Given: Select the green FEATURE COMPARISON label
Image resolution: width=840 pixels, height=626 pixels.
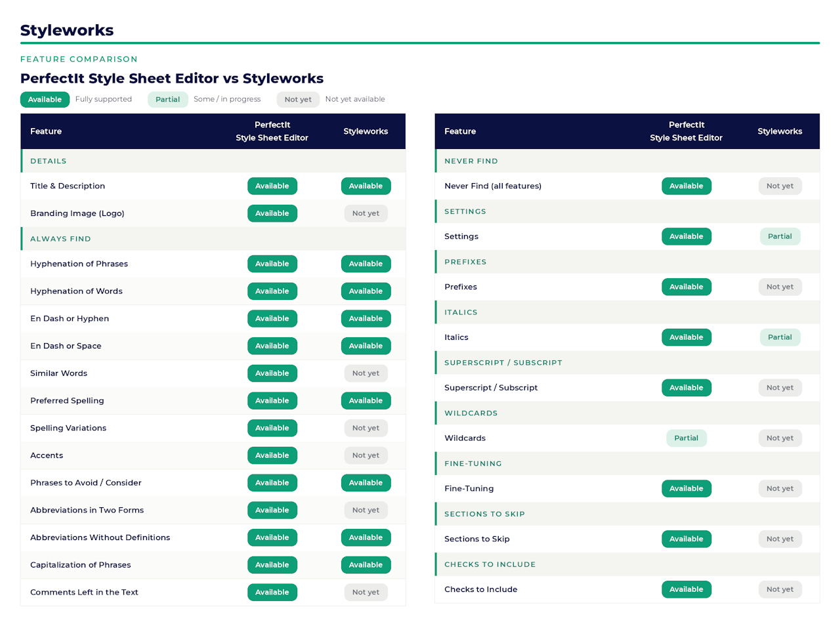Looking at the screenshot, I should 79,59.
